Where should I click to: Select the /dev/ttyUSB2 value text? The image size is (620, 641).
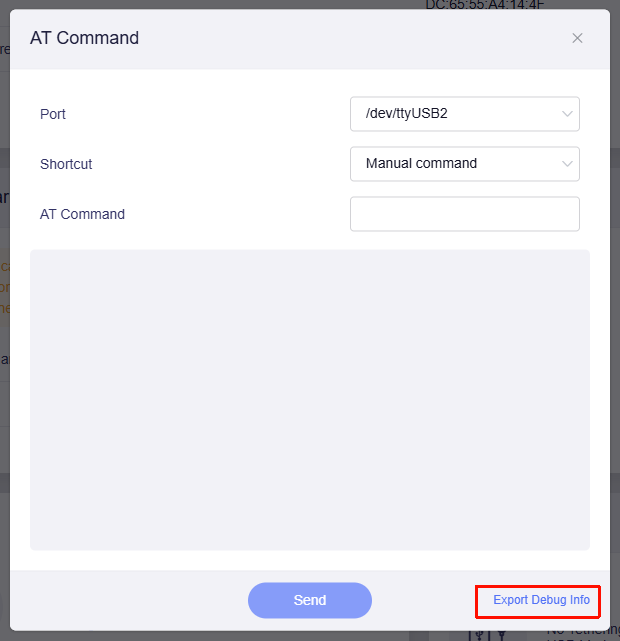tap(407, 113)
